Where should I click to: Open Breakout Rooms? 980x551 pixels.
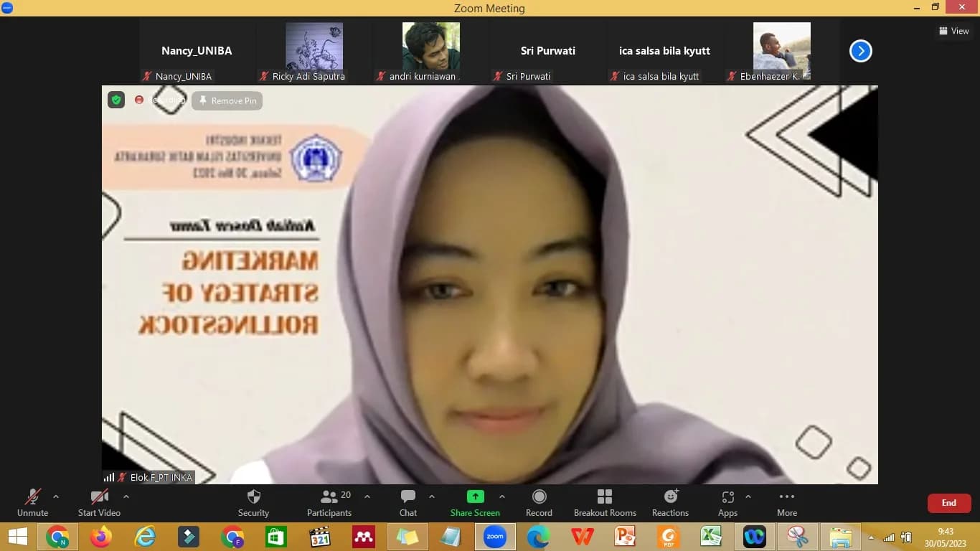(x=605, y=502)
